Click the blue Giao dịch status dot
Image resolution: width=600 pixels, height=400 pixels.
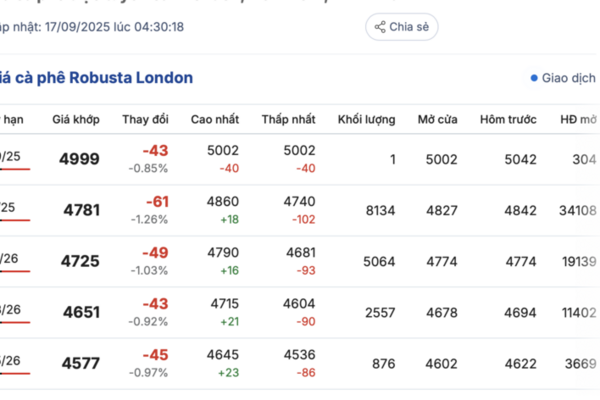coord(534,78)
